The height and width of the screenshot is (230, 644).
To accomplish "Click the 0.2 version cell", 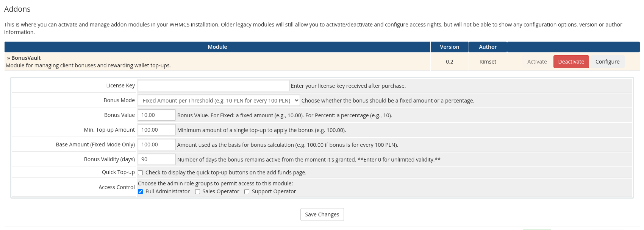I will [x=449, y=62].
